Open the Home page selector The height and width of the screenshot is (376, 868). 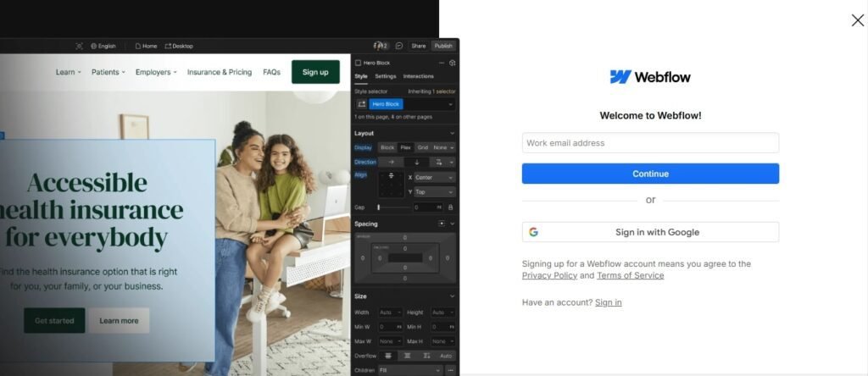click(146, 46)
